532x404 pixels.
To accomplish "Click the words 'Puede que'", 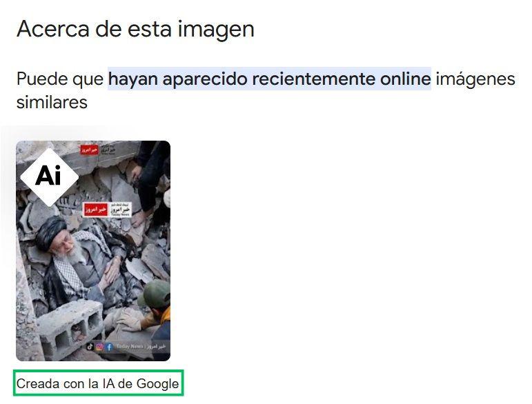I will tap(60, 79).
